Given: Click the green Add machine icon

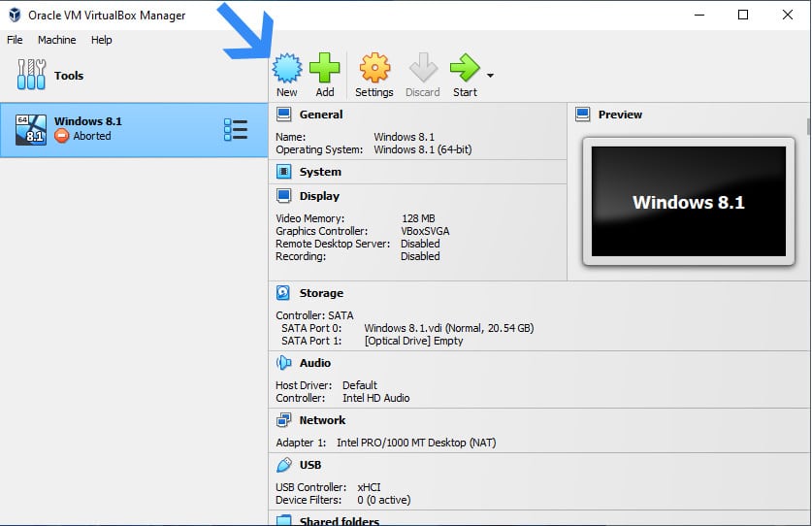Looking at the screenshot, I should 325,68.
